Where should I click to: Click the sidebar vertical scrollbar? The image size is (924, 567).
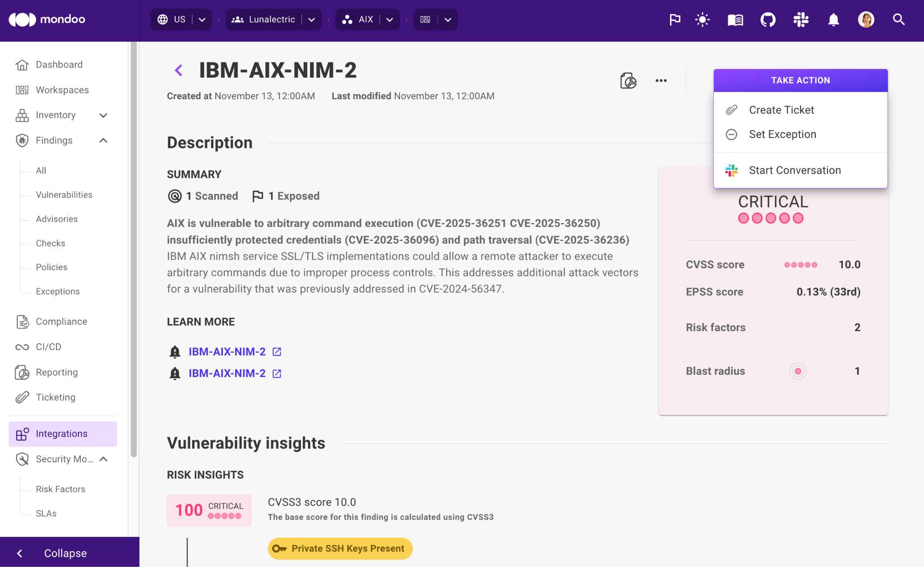134,248
